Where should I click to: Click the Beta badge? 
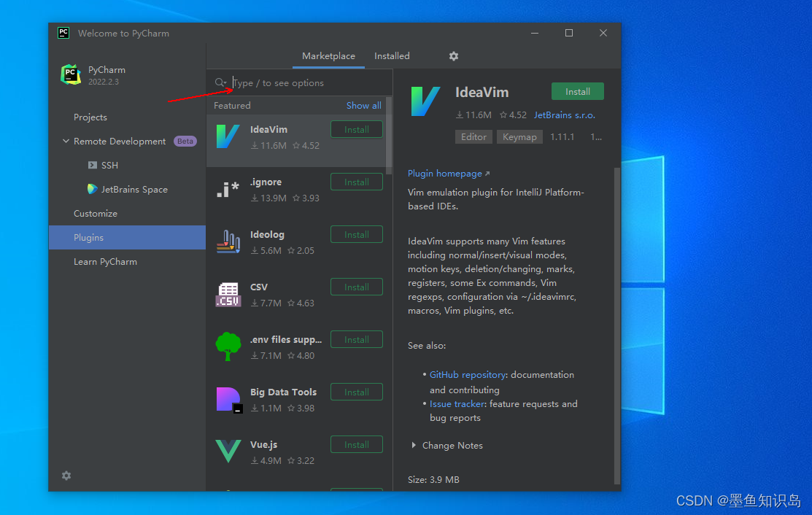[185, 141]
